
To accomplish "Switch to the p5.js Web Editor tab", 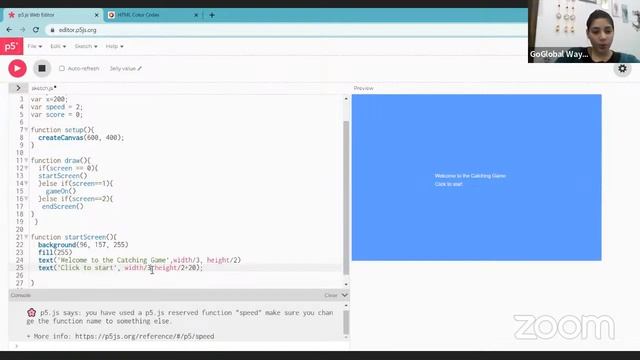I will click(52, 15).
